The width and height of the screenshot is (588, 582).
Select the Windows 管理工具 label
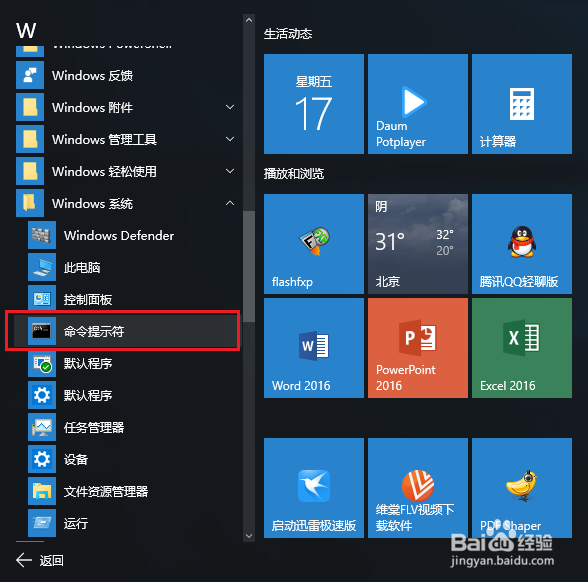point(104,140)
